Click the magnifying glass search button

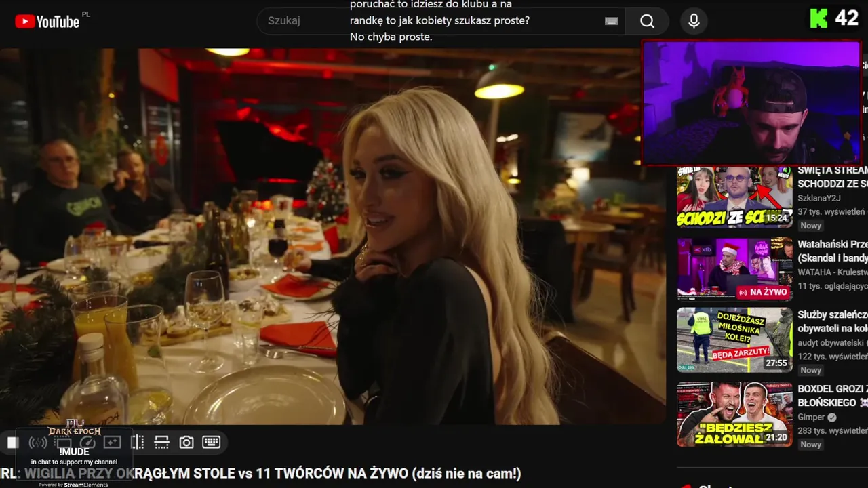click(x=647, y=21)
